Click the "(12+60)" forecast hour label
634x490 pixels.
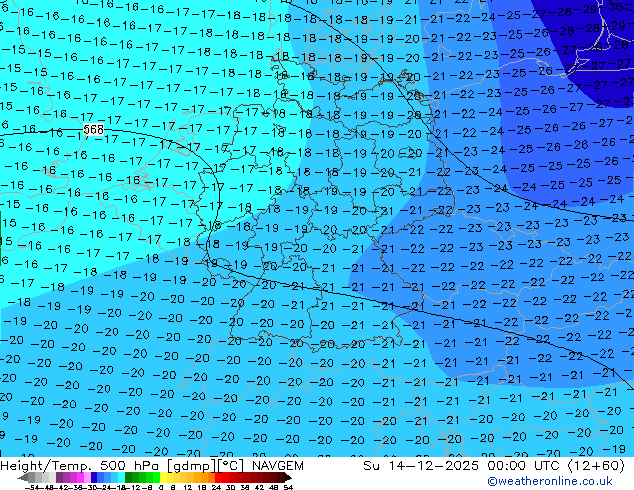[x=596, y=466]
